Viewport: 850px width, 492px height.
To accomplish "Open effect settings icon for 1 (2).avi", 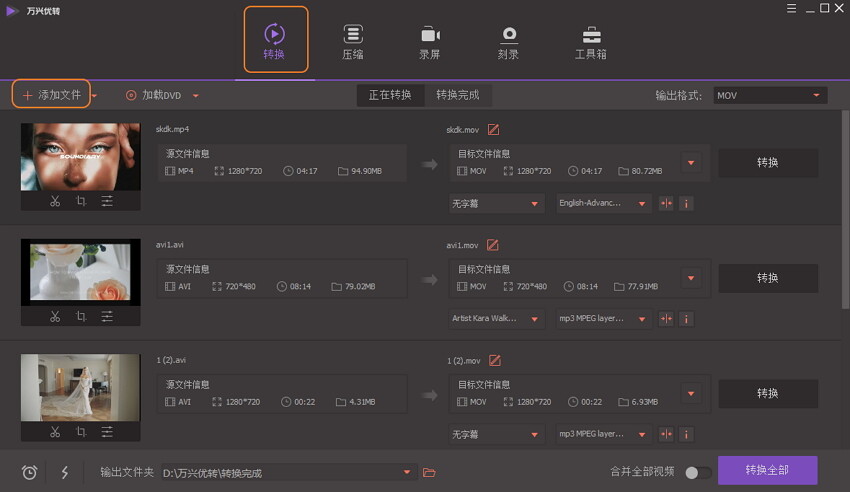I will pos(107,432).
